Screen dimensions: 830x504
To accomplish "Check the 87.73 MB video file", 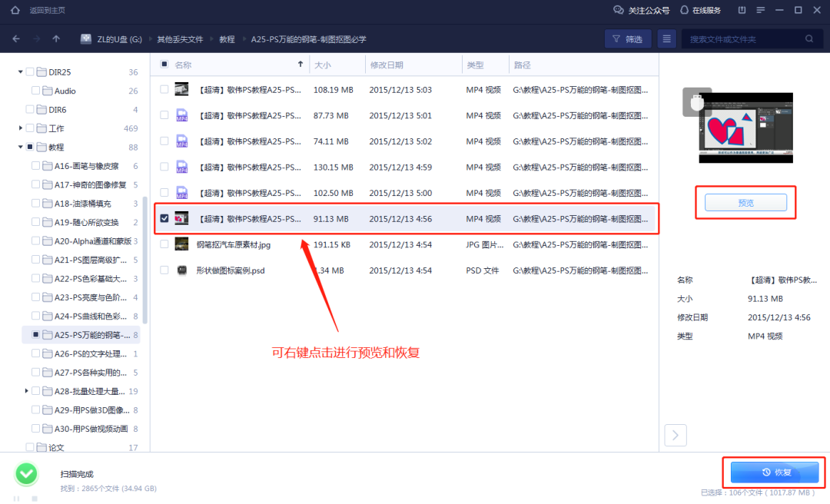I will 164,115.
